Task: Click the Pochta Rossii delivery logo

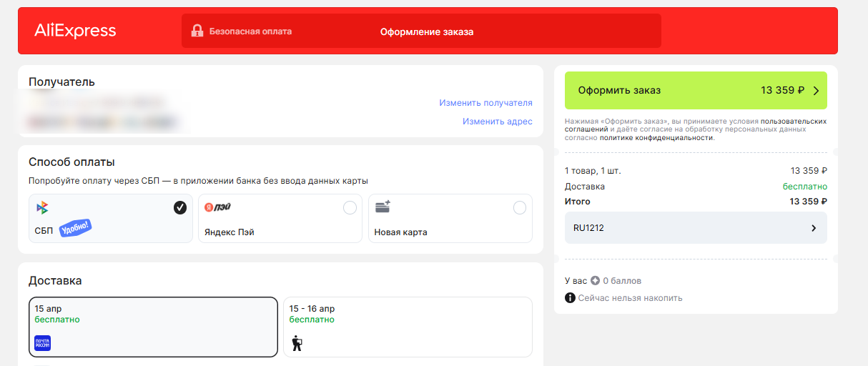Action: 43,343
